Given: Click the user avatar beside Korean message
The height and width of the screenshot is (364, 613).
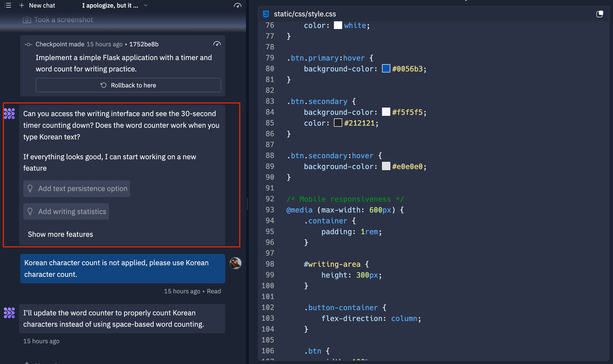Looking at the screenshot, I should pyautogui.click(x=235, y=263).
